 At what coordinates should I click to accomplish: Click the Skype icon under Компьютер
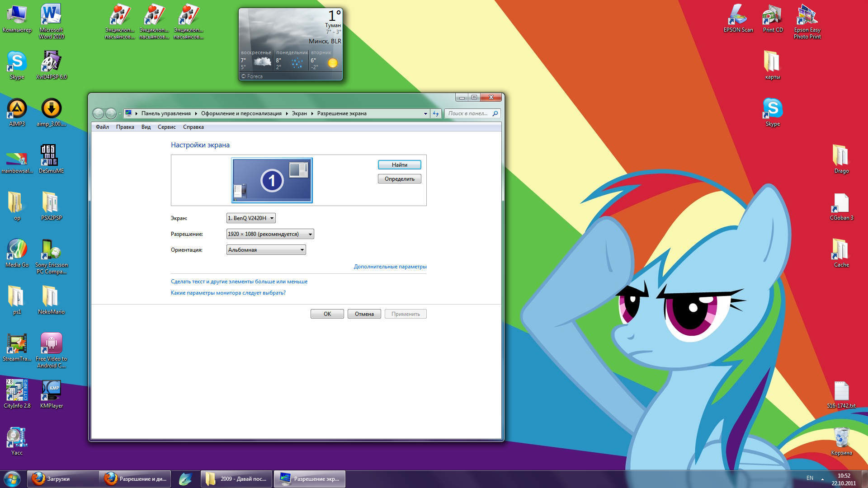(x=17, y=62)
